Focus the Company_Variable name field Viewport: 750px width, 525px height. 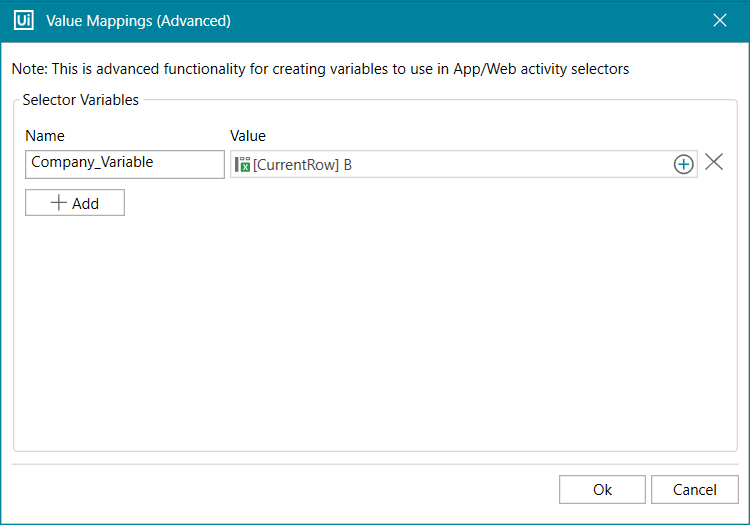[x=125, y=164]
